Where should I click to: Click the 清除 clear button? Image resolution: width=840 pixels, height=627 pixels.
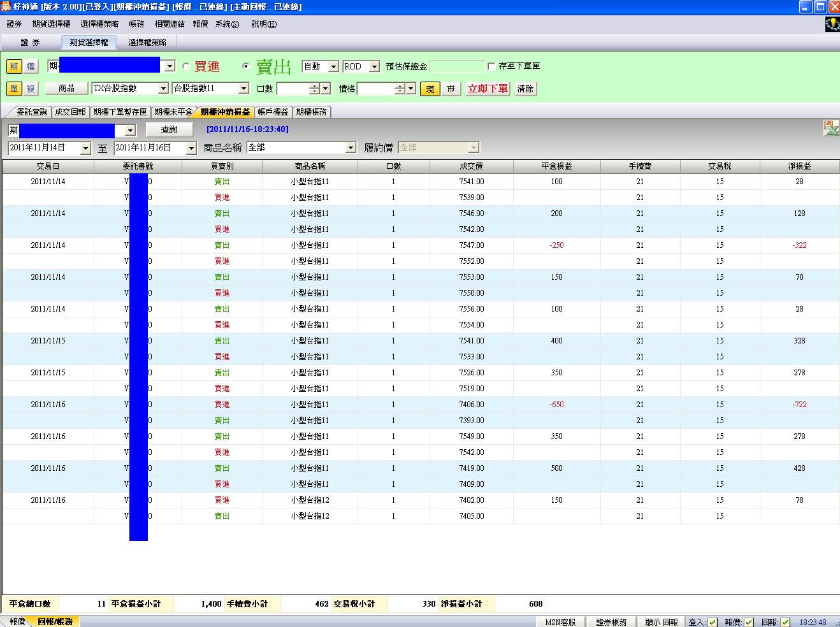(525, 89)
